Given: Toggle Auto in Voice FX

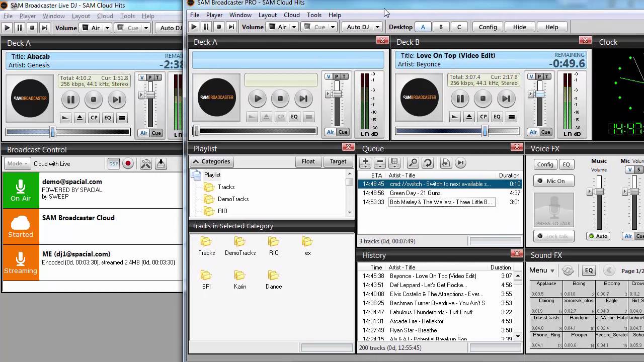Looking at the screenshot, I should tap(598, 236).
